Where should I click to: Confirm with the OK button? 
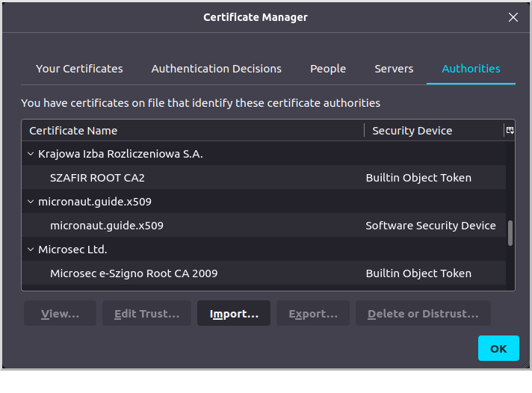498,348
